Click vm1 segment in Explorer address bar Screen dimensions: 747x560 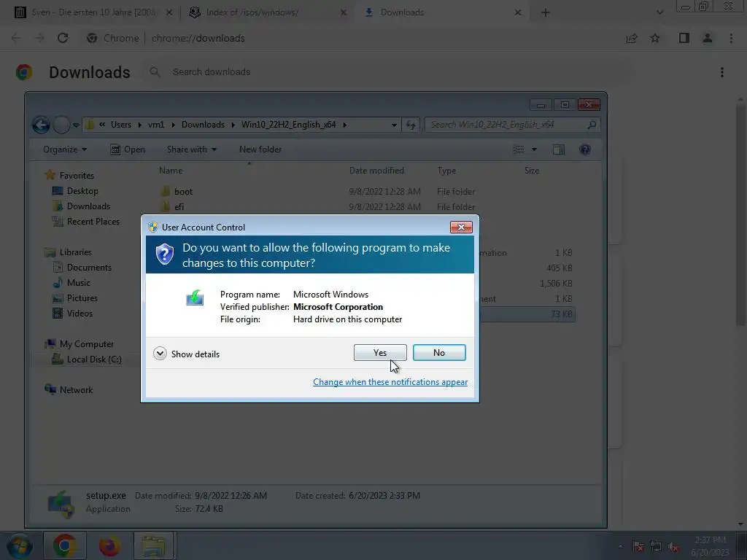pyautogui.click(x=156, y=125)
